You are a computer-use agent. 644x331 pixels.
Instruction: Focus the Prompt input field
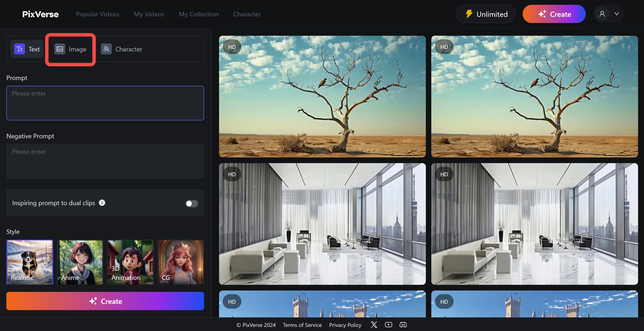tap(105, 103)
